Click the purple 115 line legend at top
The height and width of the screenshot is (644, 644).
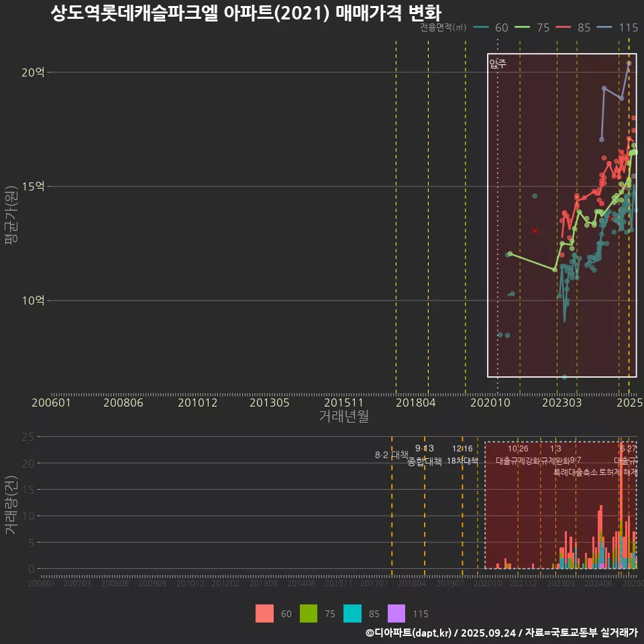pos(617,28)
